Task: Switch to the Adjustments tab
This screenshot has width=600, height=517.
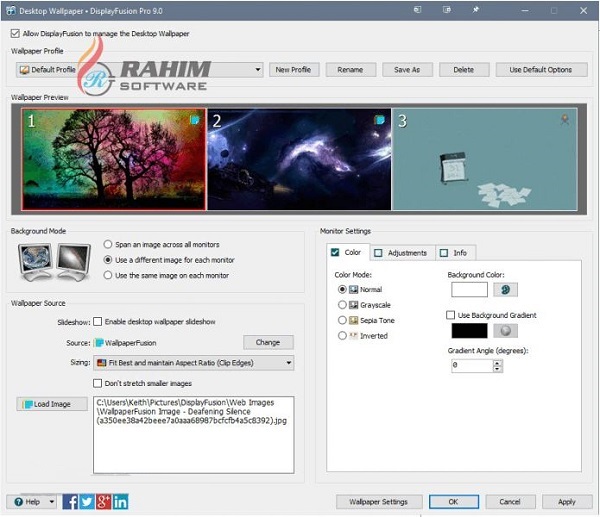Action: 400,253
